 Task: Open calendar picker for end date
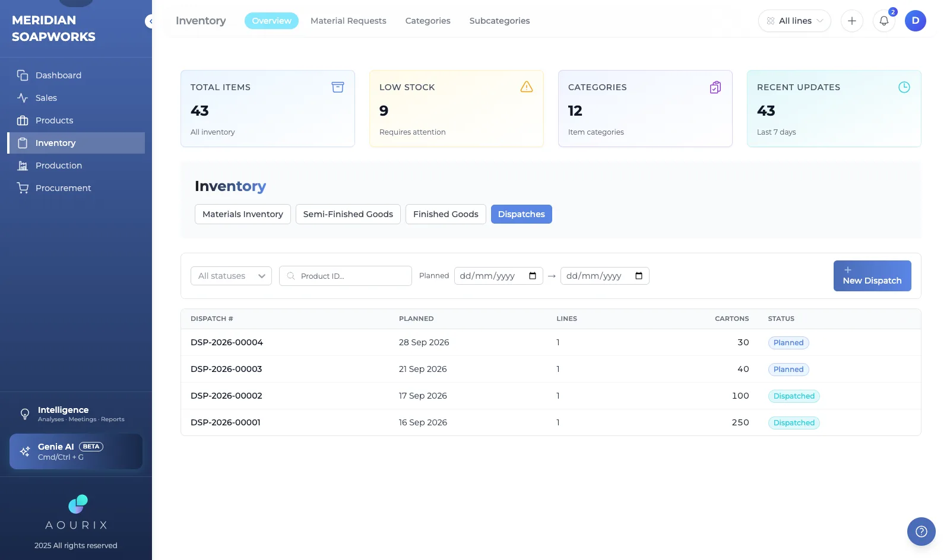639,276
